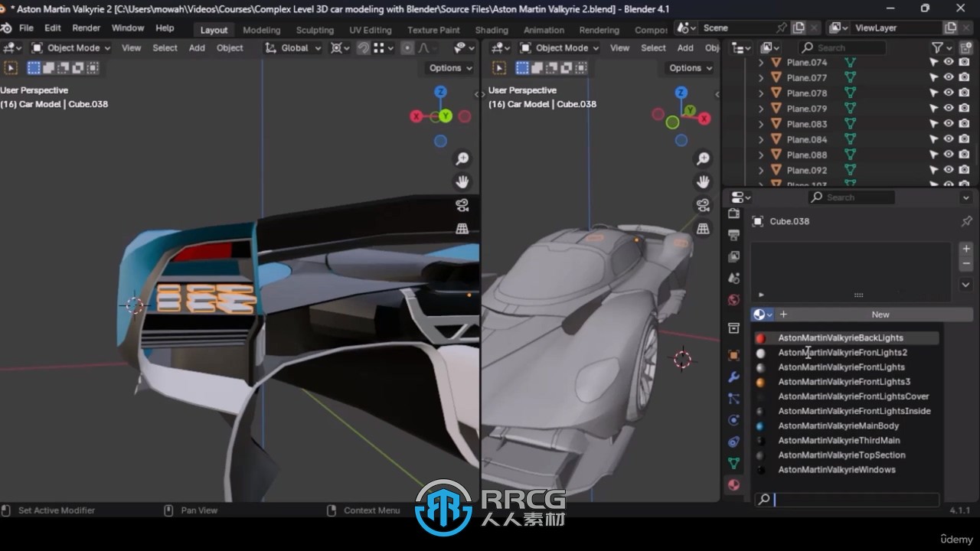
Task: Toggle camera view in left viewport
Action: tap(462, 205)
